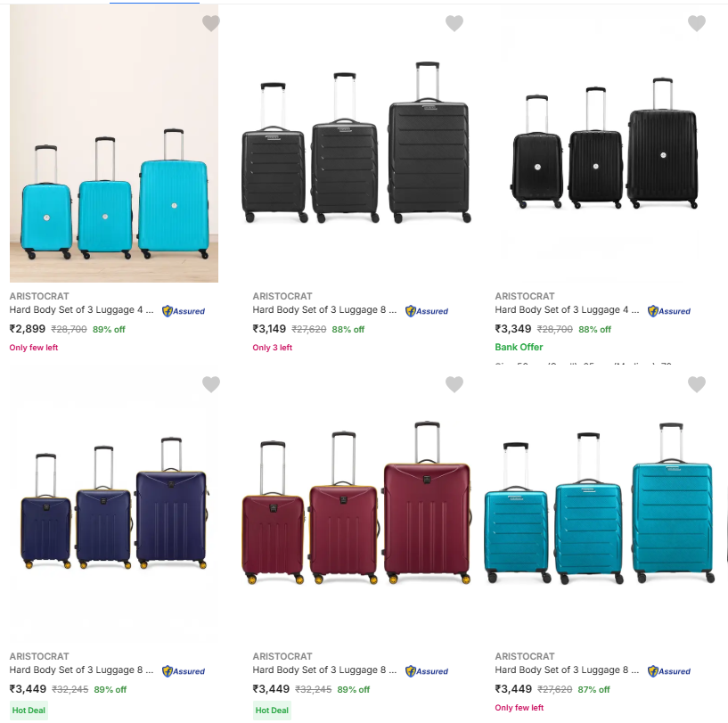Wishlist the turquoise luggage set priced ₹2,899

tap(210, 24)
